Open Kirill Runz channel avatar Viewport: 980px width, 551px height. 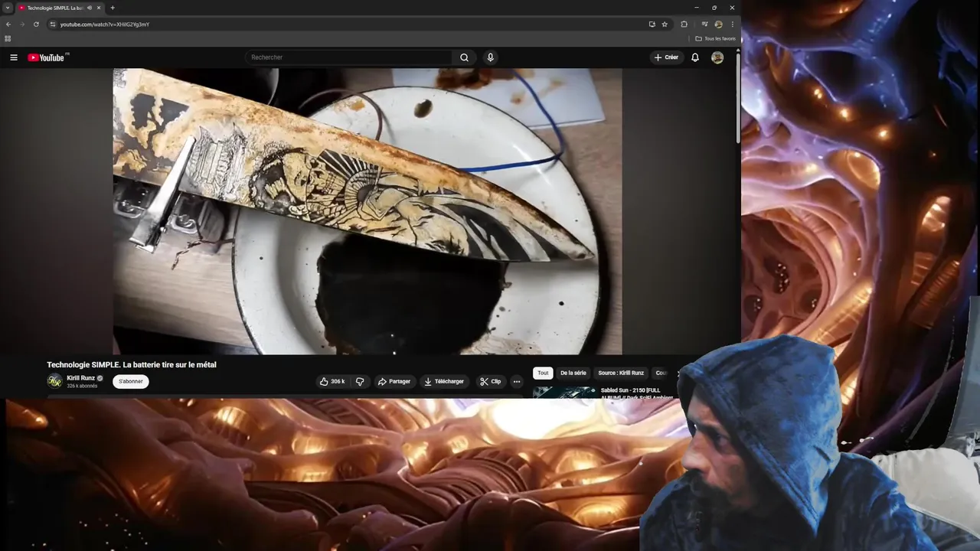click(x=54, y=381)
